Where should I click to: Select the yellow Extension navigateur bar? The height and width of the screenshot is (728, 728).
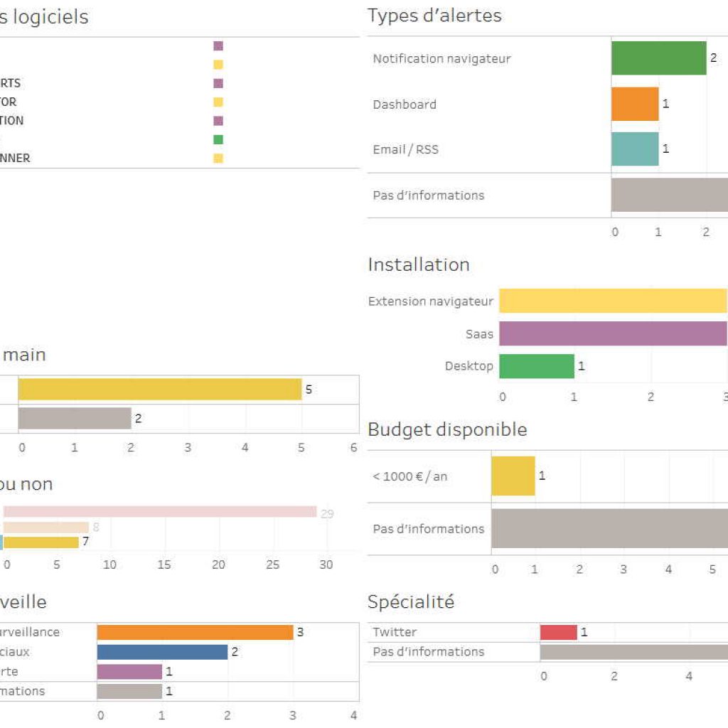pos(614,301)
